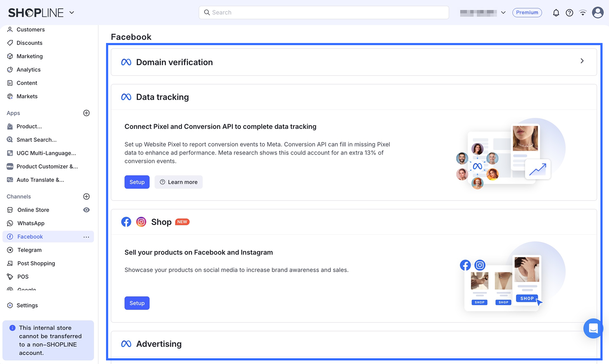The image size is (609, 364).
Task: Click the Premium plan badge
Action: 527,13
